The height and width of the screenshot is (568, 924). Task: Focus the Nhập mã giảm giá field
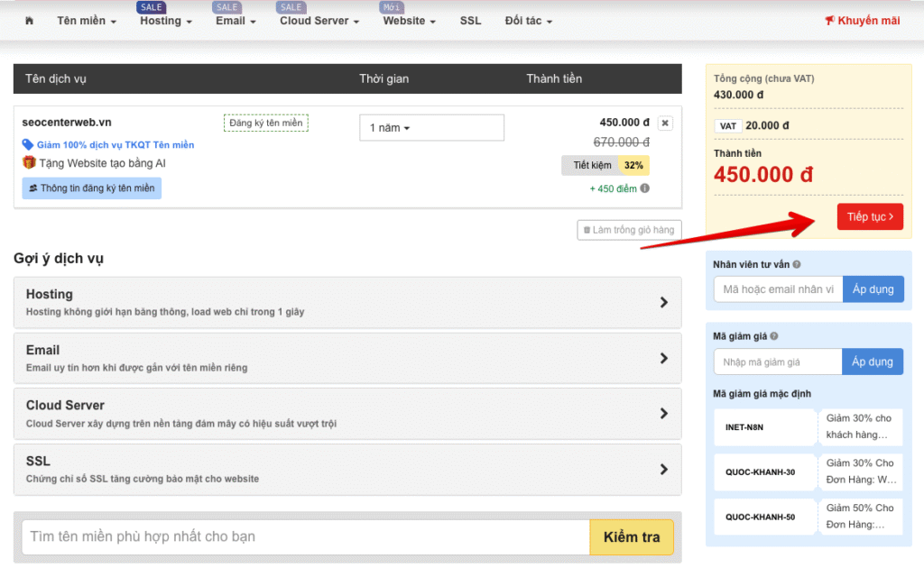coord(778,362)
